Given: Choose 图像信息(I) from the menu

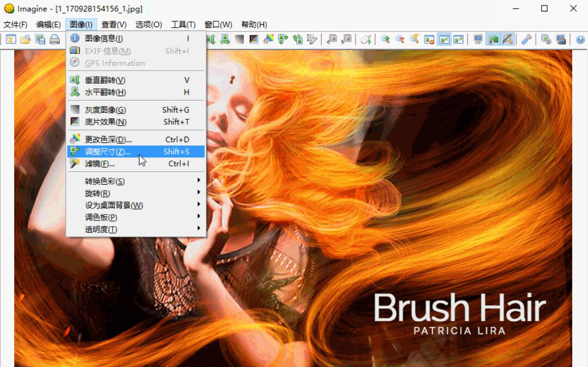Looking at the screenshot, I should click(136, 38).
